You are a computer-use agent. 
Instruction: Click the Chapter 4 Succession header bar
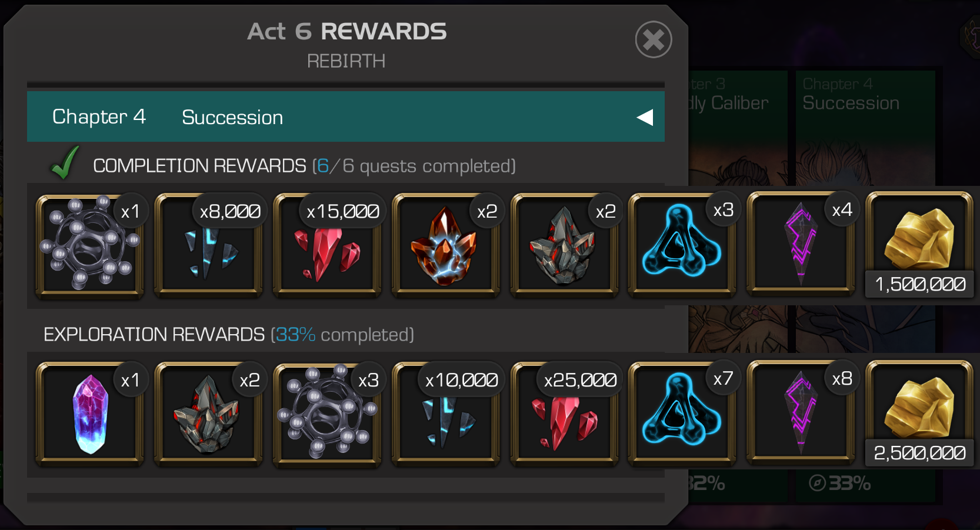pos(346,116)
